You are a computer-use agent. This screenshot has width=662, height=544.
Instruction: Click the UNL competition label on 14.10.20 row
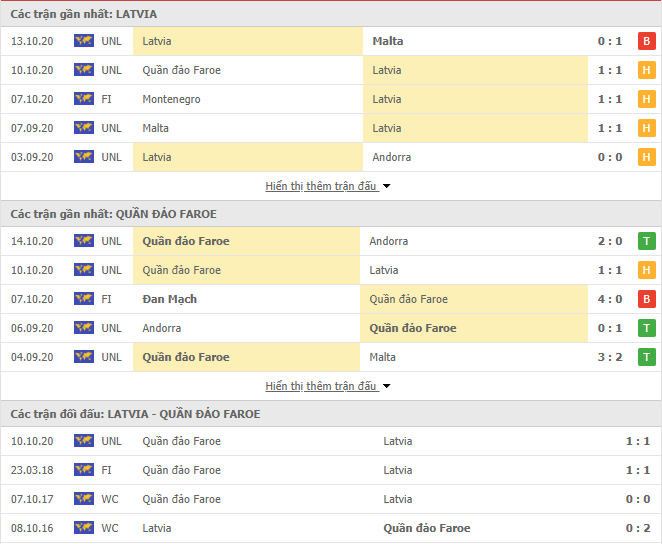tap(111, 241)
